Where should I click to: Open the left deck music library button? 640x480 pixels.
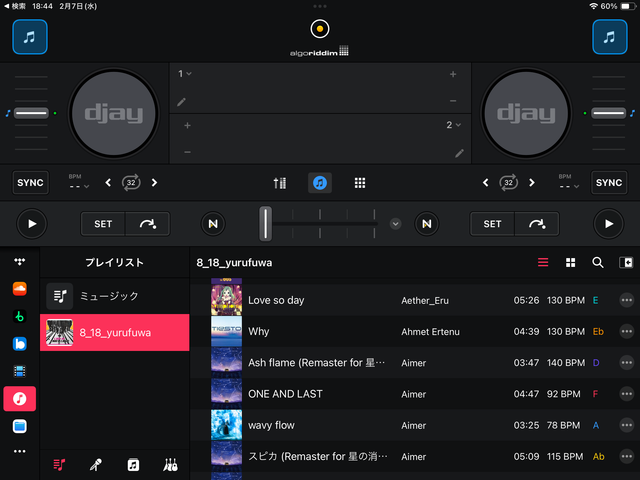30,37
